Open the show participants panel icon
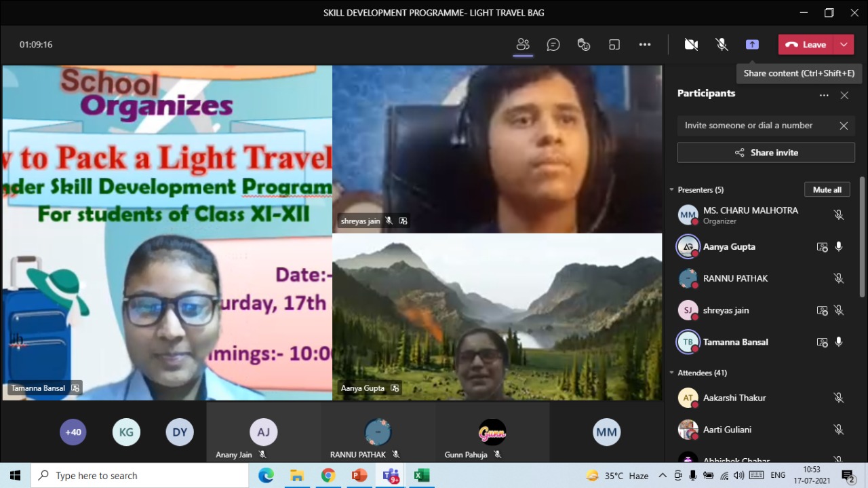 pyautogui.click(x=523, y=45)
